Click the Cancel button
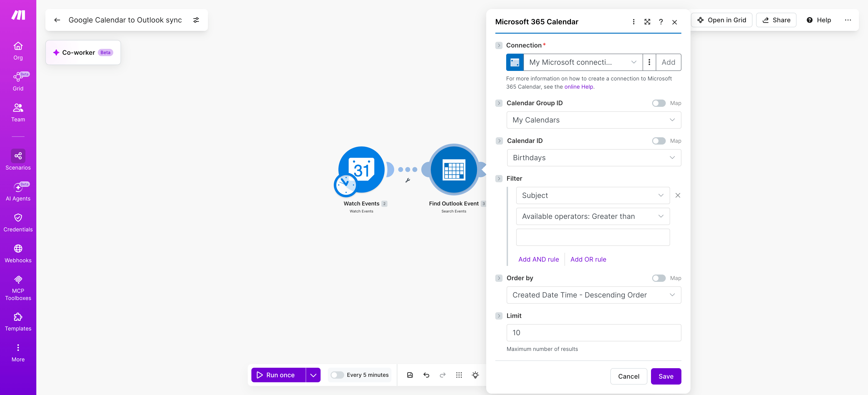 click(629, 376)
